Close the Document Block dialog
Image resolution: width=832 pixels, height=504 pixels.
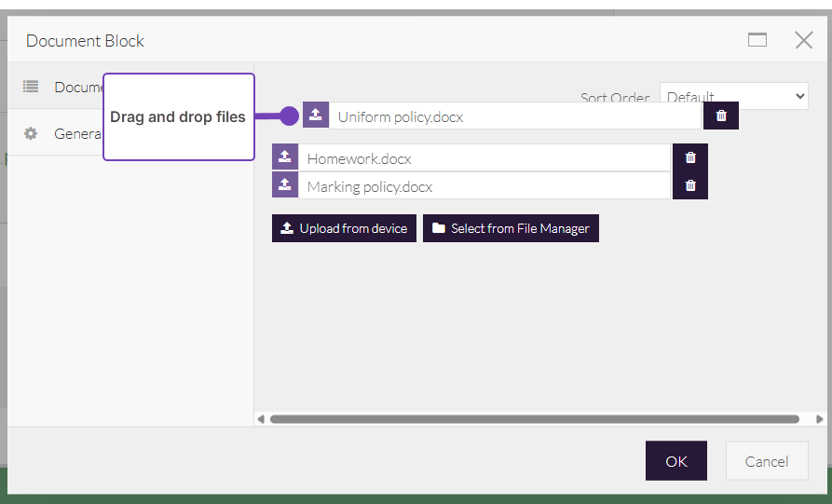click(803, 40)
